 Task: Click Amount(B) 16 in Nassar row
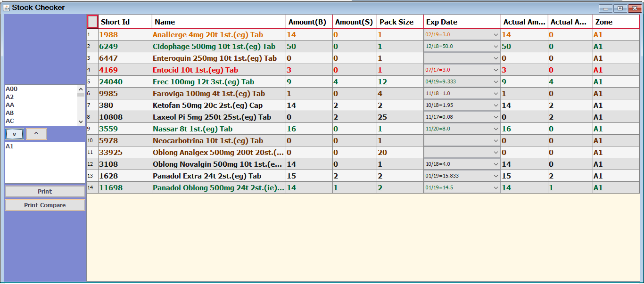click(x=309, y=129)
